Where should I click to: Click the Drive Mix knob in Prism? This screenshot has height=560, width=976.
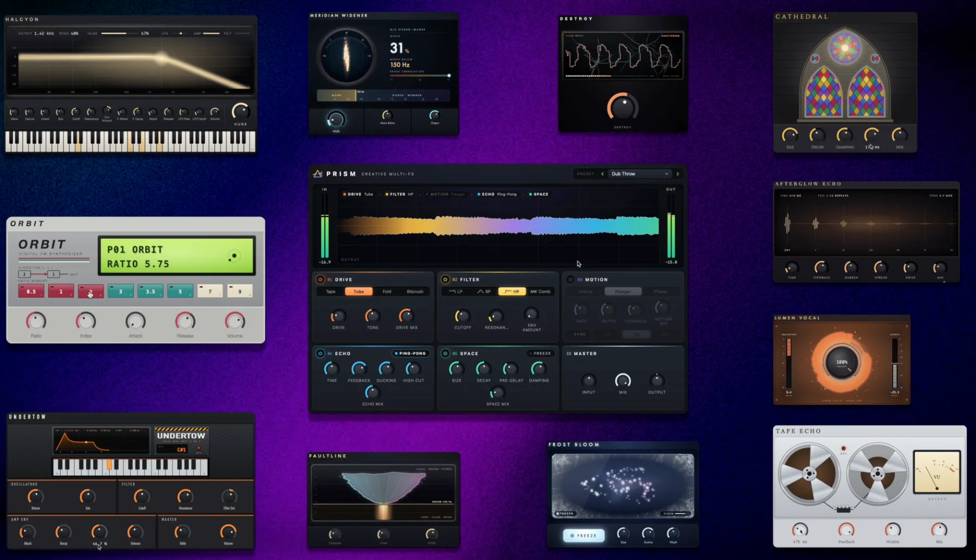[406, 316]
